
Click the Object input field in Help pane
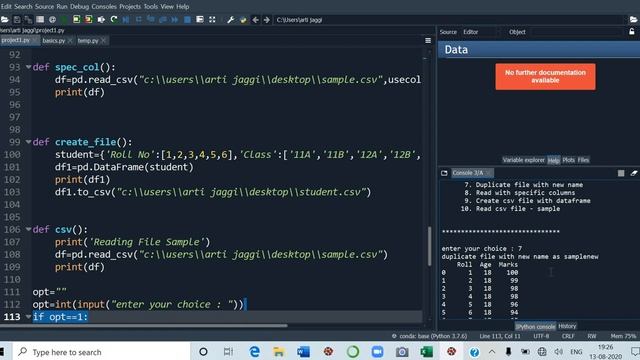(577, 32)
